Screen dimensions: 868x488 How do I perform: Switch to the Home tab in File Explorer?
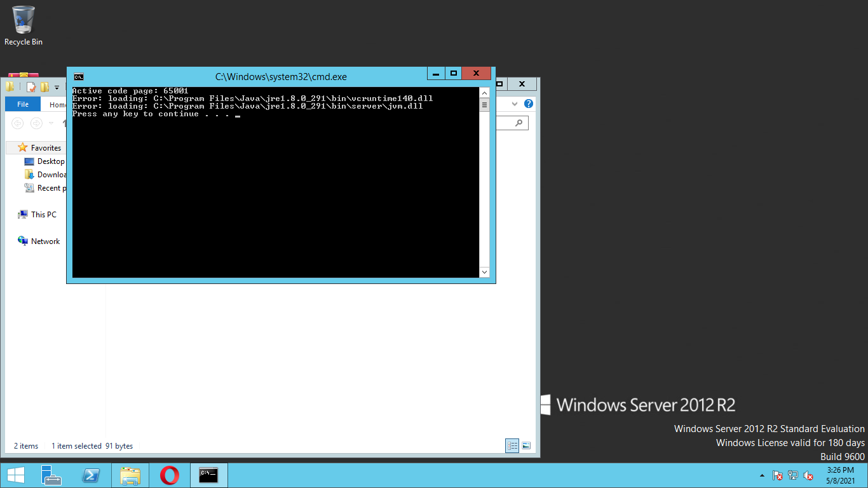coord(58,104)
